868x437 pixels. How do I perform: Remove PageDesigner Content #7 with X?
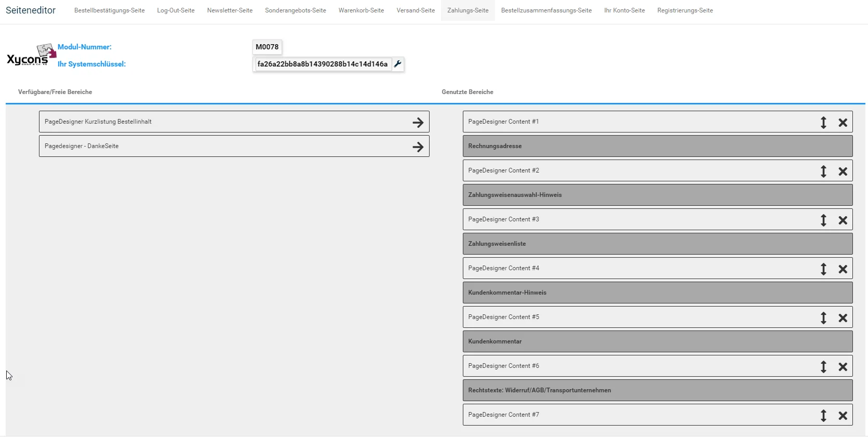(x=843, y=416)
